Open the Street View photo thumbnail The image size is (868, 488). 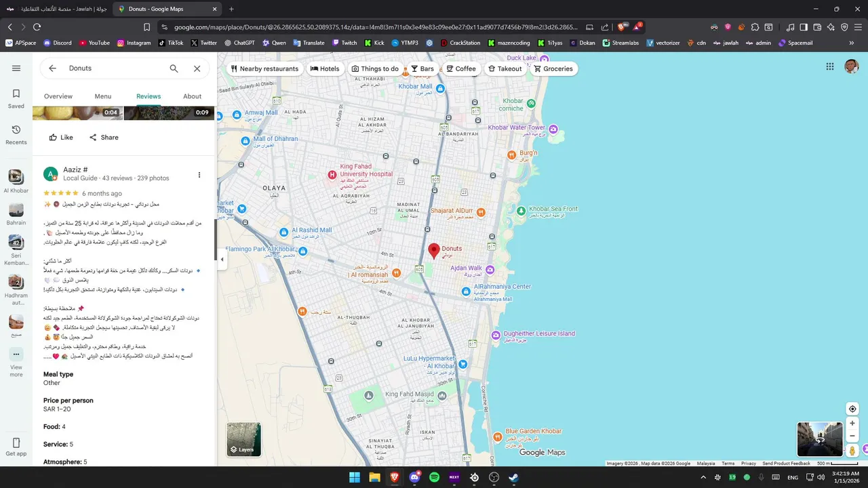(819, 439)
